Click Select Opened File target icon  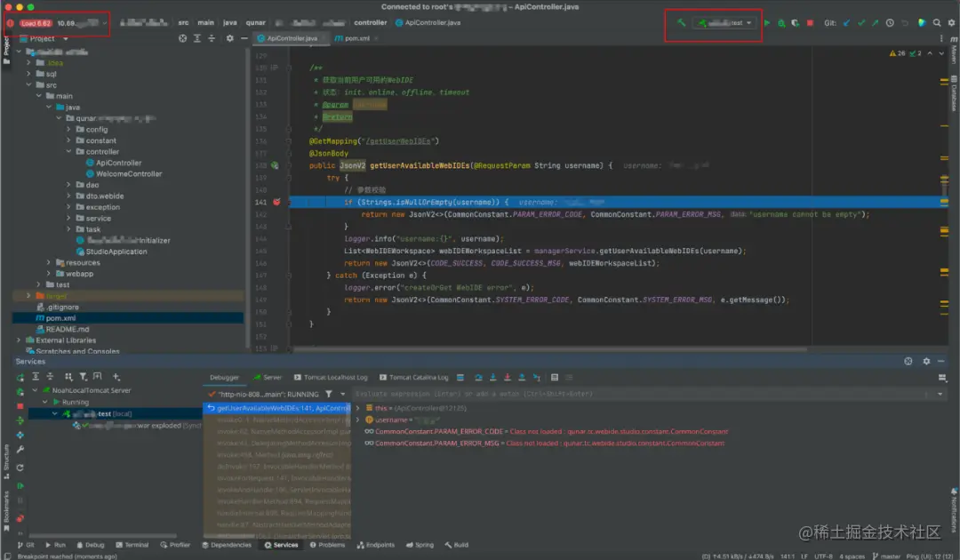point(182,38)
